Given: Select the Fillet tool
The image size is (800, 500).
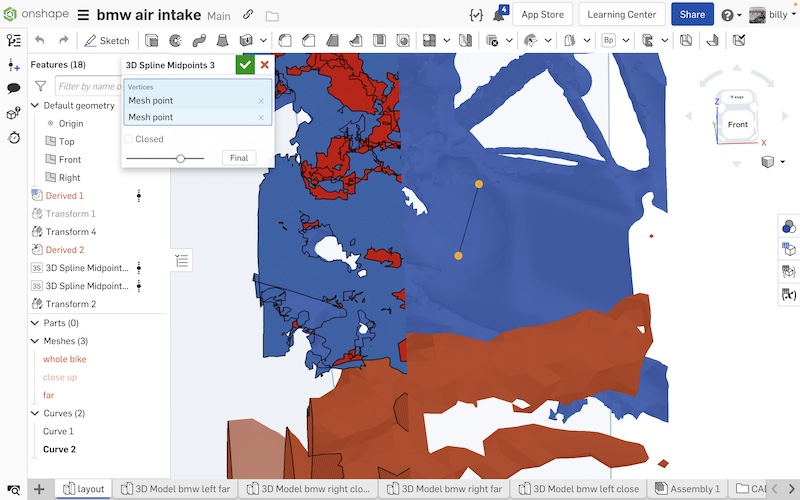Looking at the screenshot, I should [285, 40].
